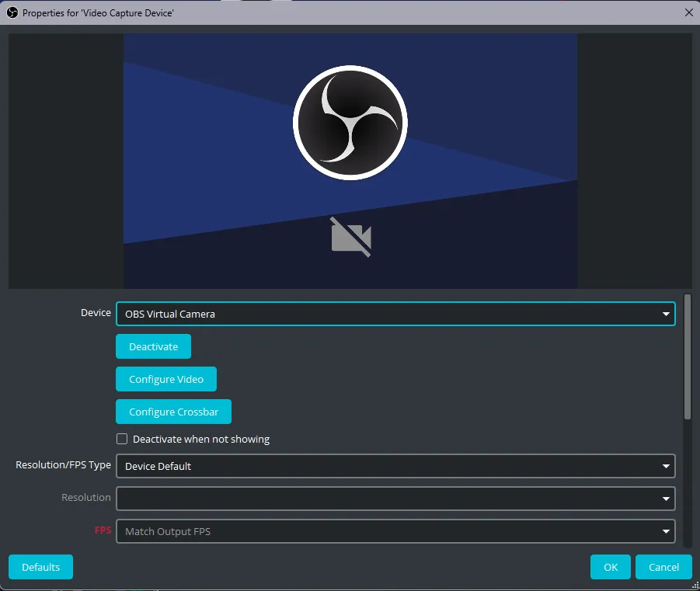Viewport: 700px width, 591px height.
Task: Dismiss the dialog with Cancel
Action: pyautogui.click(x=663, y=567)
